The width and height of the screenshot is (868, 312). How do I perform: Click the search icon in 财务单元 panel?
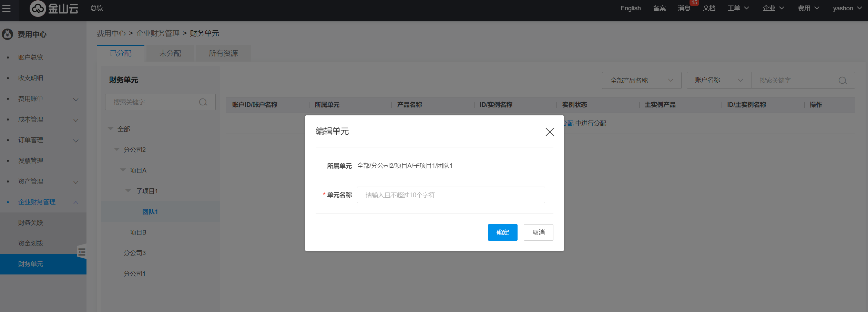[x=203, y=102]
